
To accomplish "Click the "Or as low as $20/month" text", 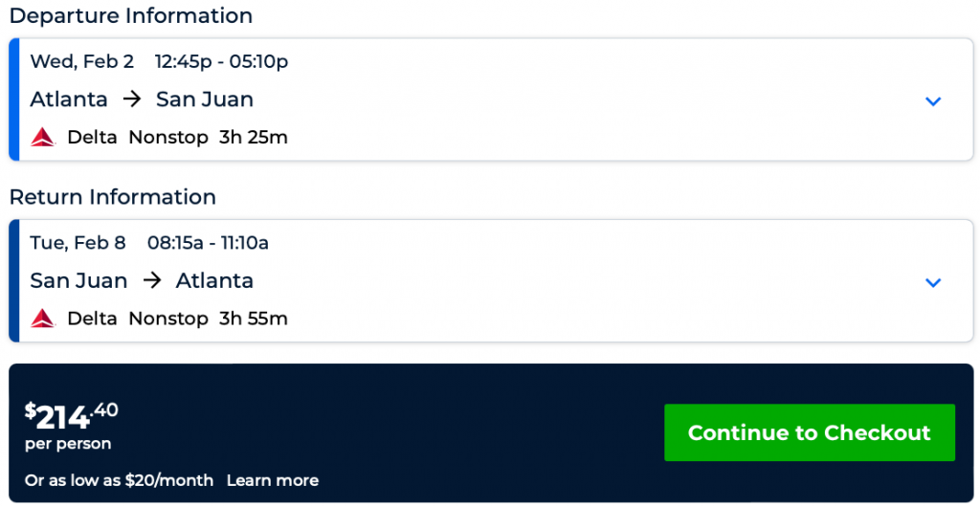I will 120,480.
